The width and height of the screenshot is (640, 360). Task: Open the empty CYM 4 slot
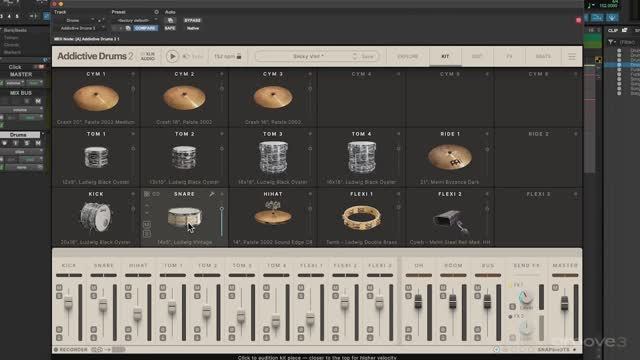tap(361, 98)
